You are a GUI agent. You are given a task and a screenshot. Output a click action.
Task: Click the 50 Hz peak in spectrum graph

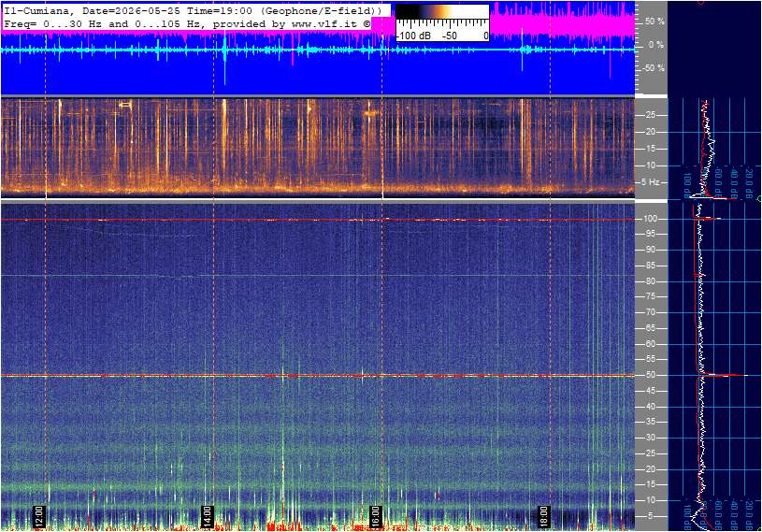(729, 375)
